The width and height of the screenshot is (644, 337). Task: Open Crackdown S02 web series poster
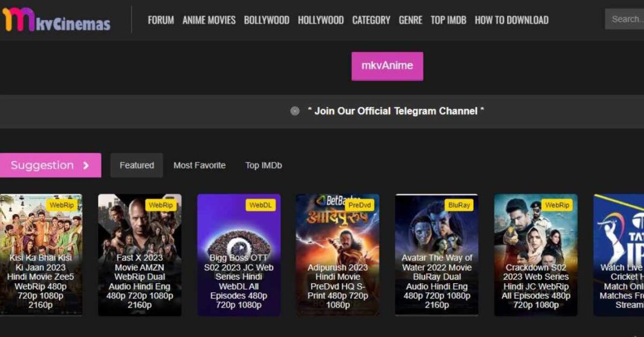point(535,255)
